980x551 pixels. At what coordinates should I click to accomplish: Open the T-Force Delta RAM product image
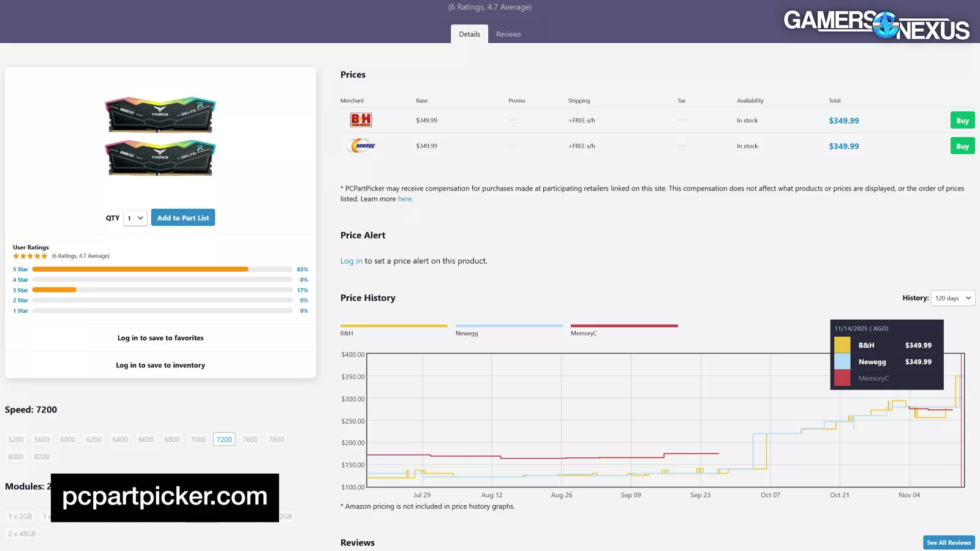point(160,137)
